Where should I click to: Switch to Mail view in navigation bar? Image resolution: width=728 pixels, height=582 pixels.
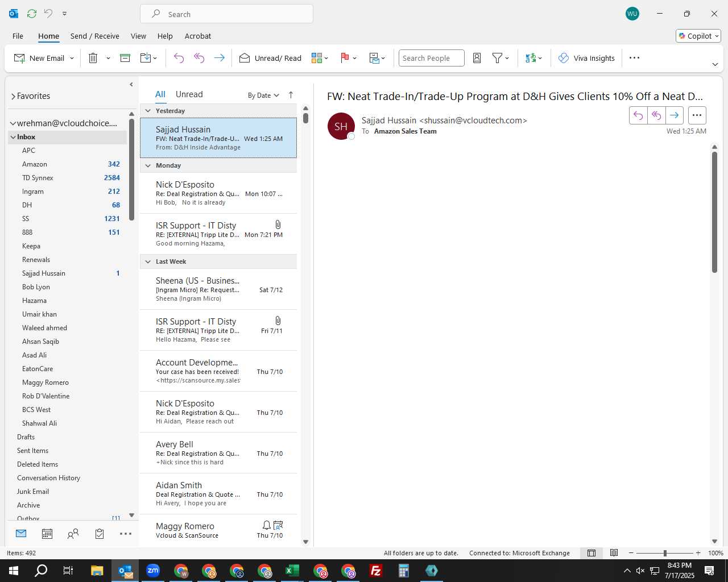(21, 534)
